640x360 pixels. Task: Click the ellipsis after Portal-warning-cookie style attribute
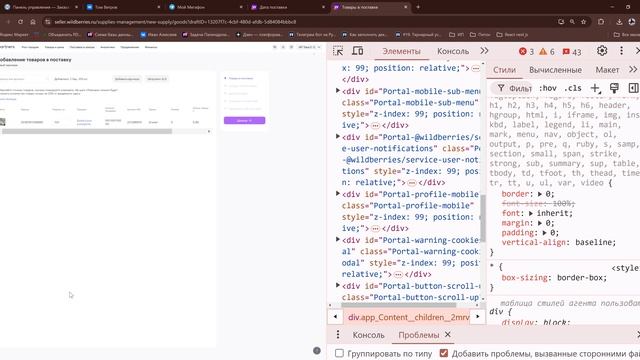point(398,274)
